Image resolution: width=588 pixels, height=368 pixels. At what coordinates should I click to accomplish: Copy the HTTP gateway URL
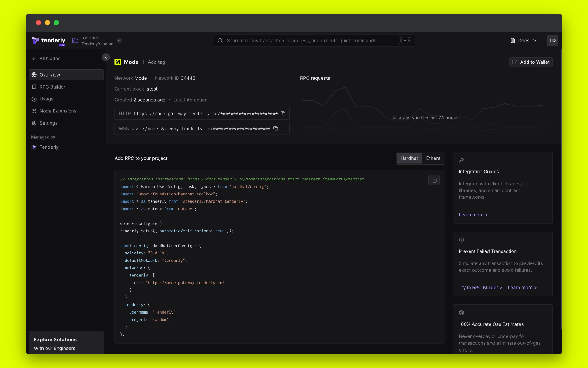pyautogui.click(x=283, y=113)
